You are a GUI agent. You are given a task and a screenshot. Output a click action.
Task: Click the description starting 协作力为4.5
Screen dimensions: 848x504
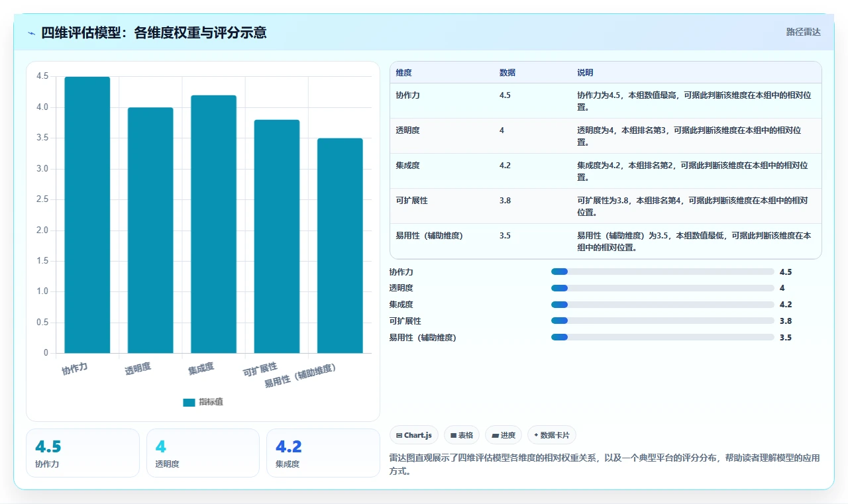tap(694, 101)
